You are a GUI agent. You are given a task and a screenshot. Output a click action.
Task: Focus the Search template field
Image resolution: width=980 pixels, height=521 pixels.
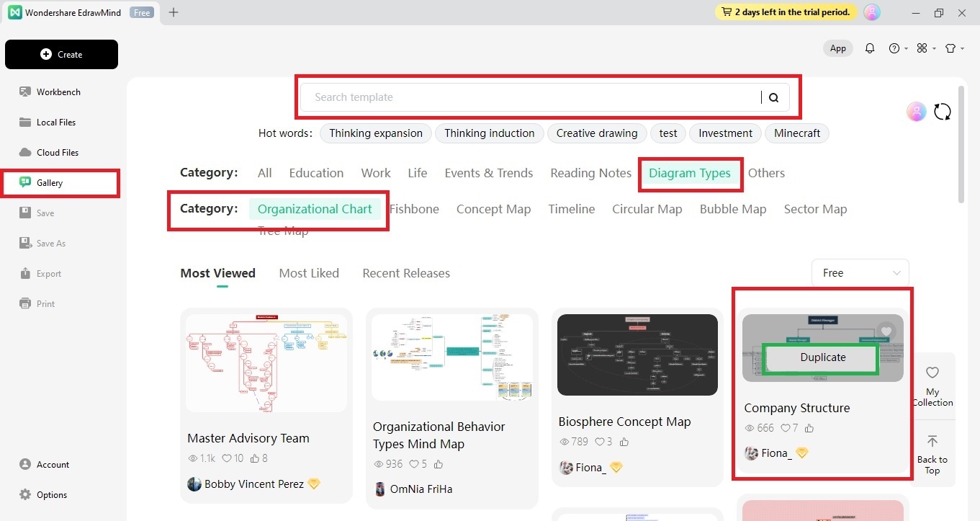click(531, 97)
